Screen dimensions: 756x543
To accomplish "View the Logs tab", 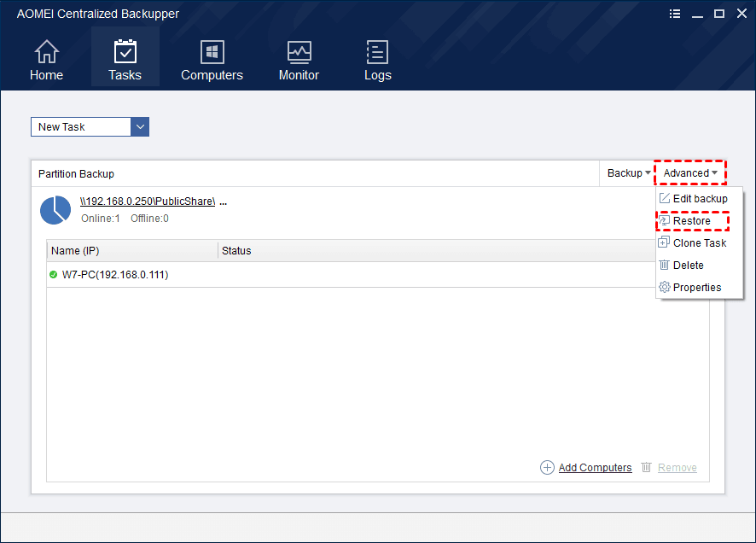I will (377, 60).
